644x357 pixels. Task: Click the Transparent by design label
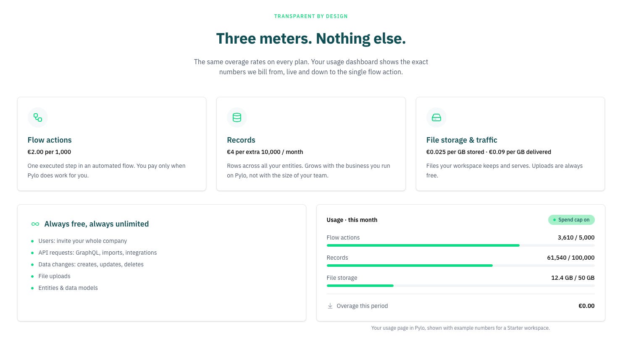(311, 16)
